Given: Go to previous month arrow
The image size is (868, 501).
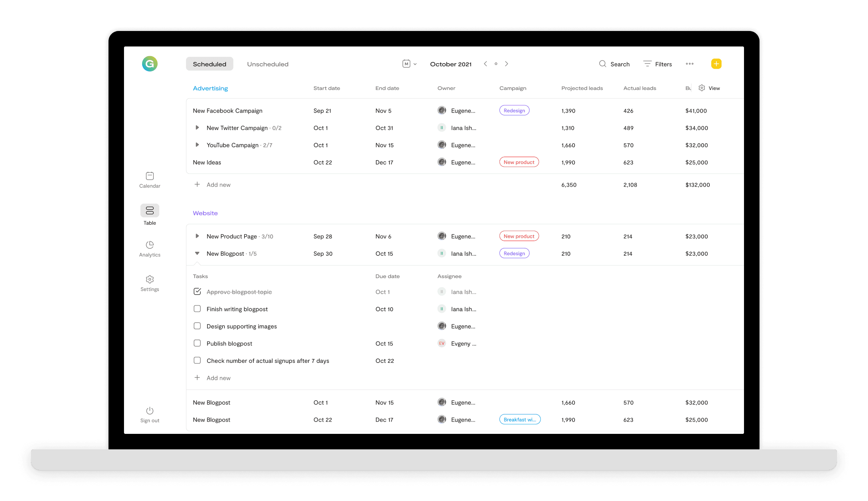Looking at the screenshot, I should tap(485, 64).
